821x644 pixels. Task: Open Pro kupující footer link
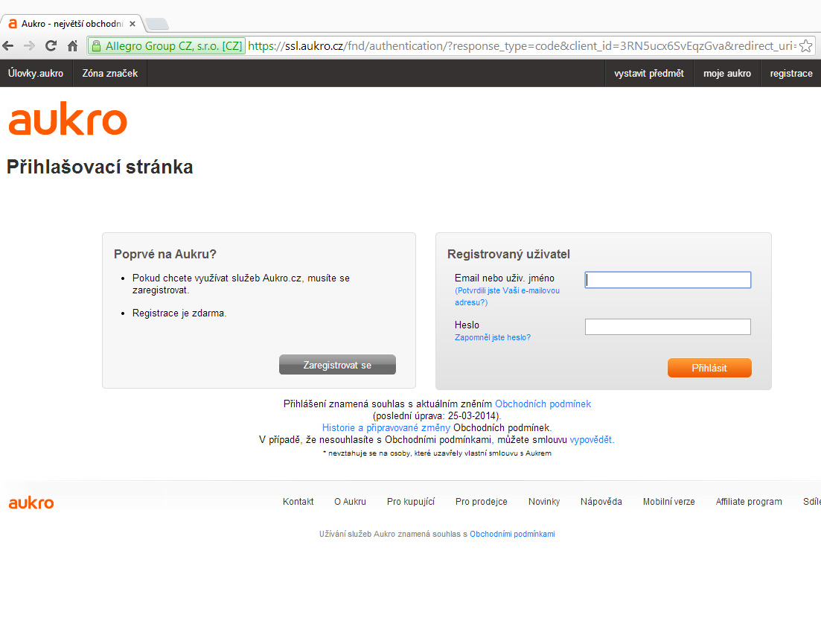(x=411, y=502)
